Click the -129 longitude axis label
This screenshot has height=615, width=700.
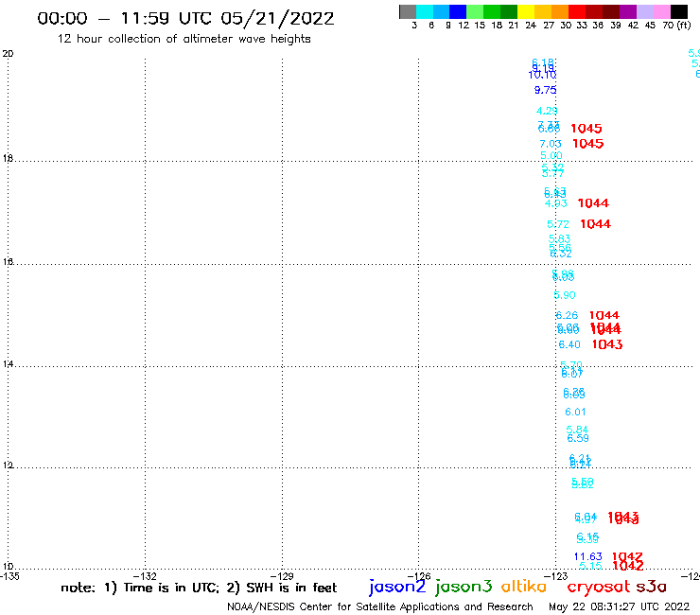tap(282, 576)
